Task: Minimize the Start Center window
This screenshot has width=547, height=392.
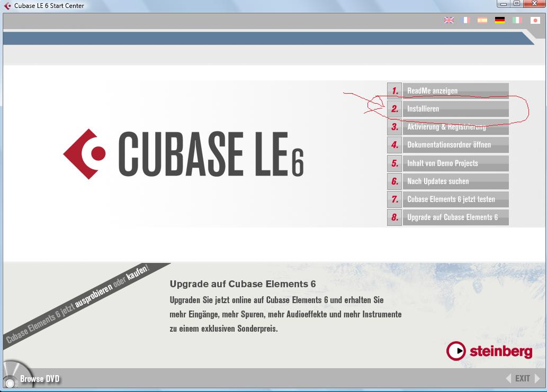Action: pyautogui.click(x=504, y=4)
